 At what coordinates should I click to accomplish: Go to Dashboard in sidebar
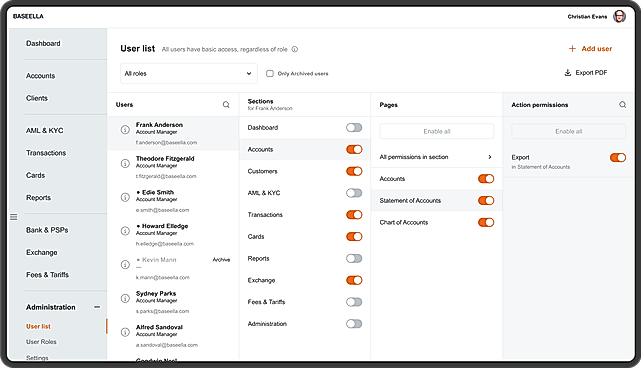point(43,43)
